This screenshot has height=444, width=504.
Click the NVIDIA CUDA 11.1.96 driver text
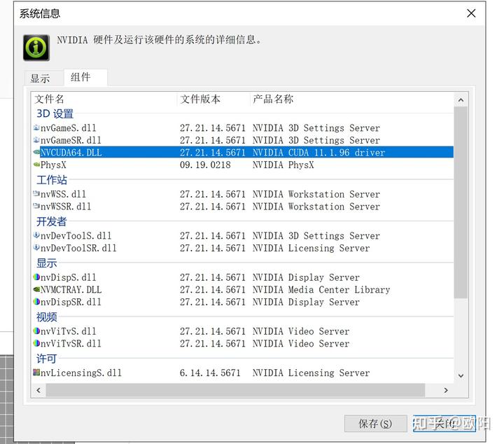pyautogui.click(x=319, y=153)
